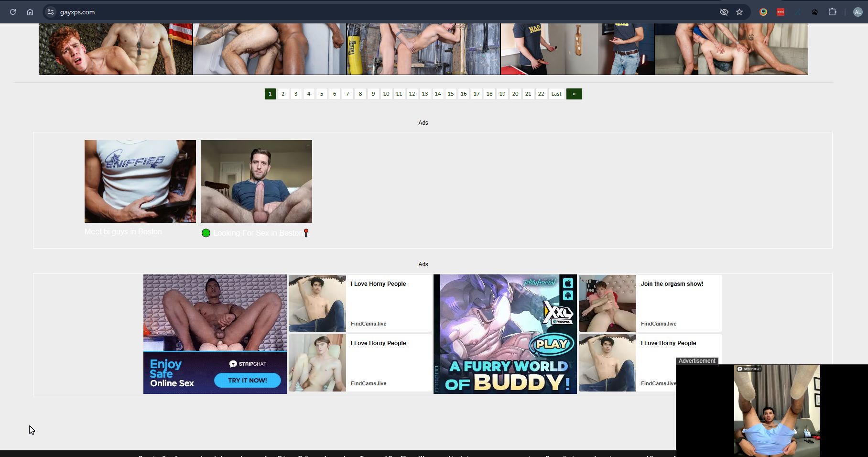
Task: Navigate to page 20
Action: 515,94
